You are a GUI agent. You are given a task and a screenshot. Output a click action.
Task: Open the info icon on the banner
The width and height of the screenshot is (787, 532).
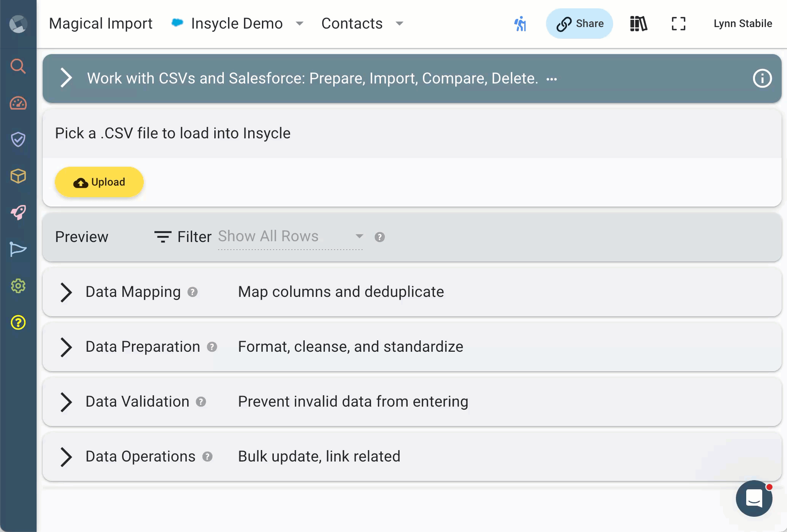pyautogui.click(x=762, y=79)
